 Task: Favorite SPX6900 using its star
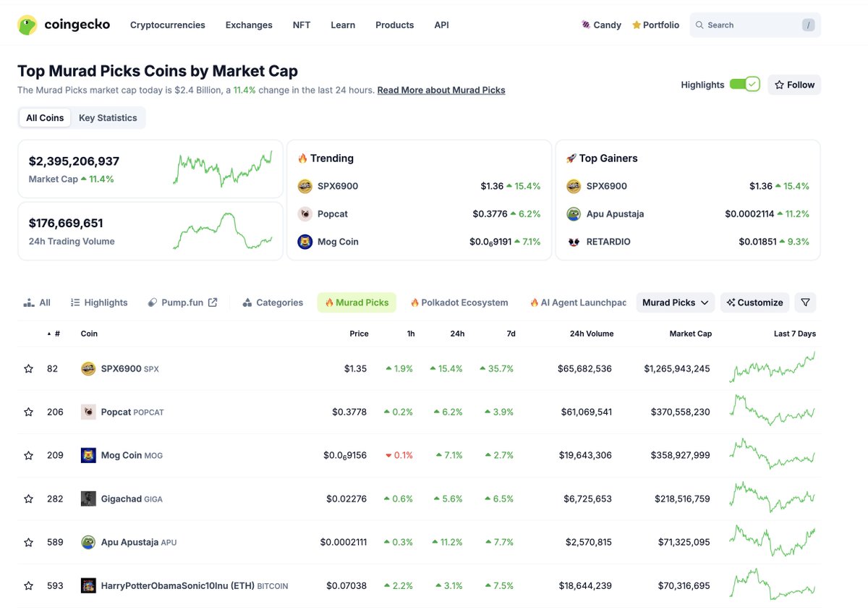28,368
